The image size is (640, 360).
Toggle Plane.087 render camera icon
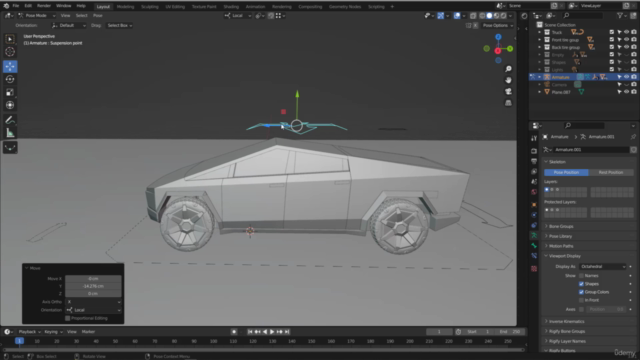pyautogui.click(x=634, y=92)
